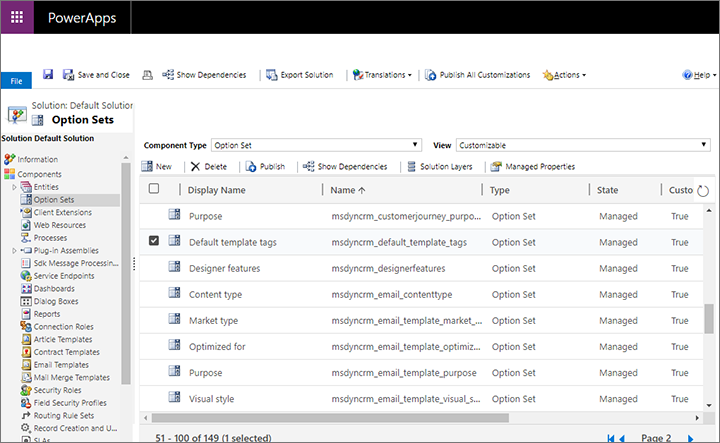
Task: Open the Translations dropdown menu
Action: click(x=382, y=75)
